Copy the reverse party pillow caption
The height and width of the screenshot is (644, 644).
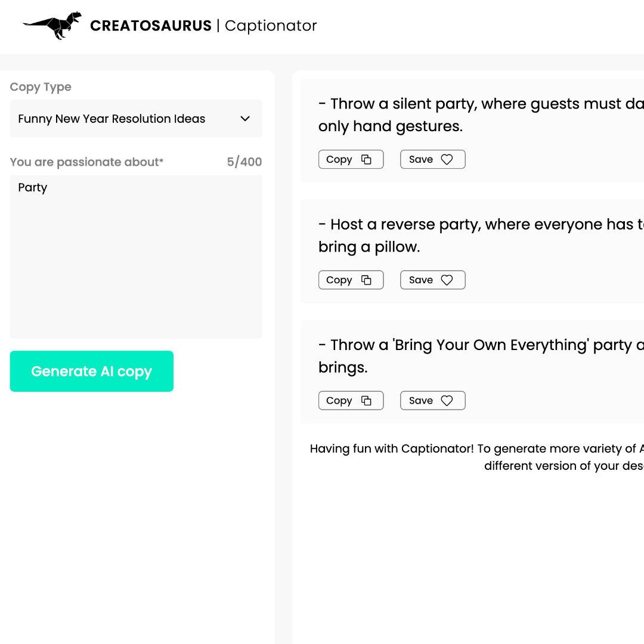pos(351,280)
